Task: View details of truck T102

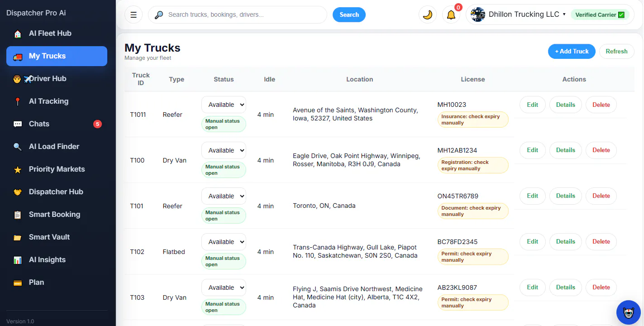Action: click(565, 242)
